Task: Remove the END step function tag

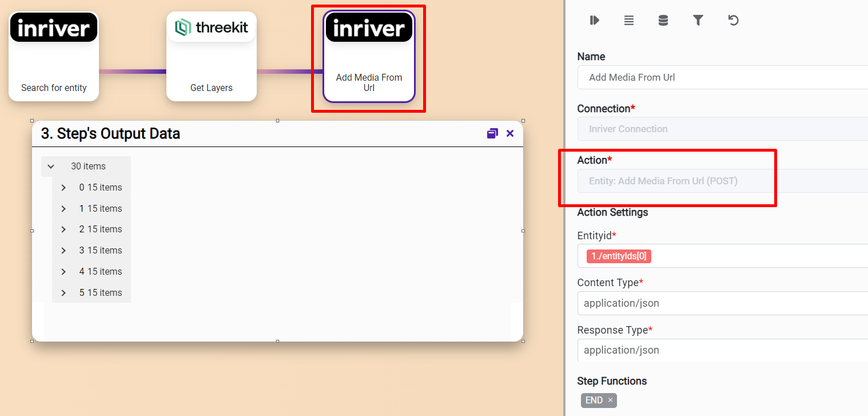Action: (610, 400)
